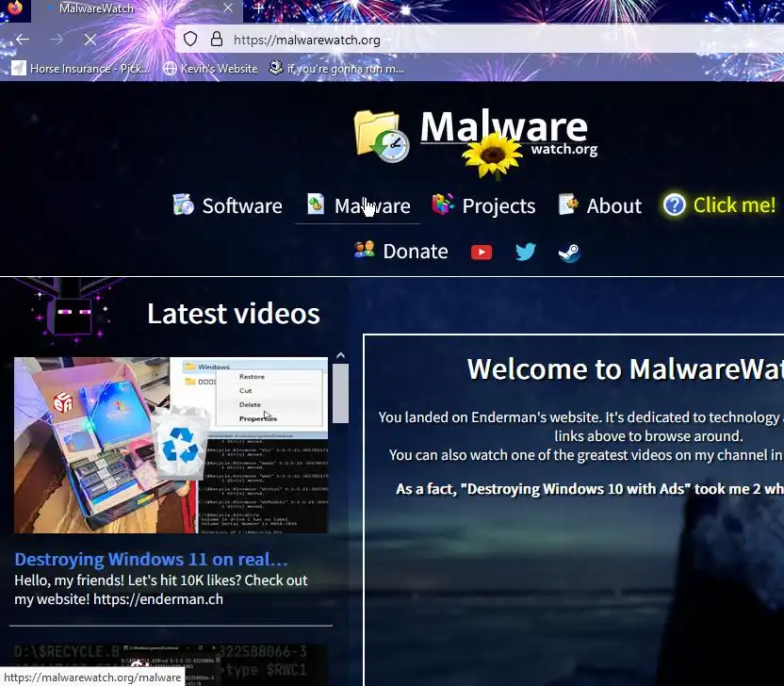
Task: Click the text "Hello, my friends! Let's hit 10K likes?"
Action: pyautogui.click(x=127, y=580)
